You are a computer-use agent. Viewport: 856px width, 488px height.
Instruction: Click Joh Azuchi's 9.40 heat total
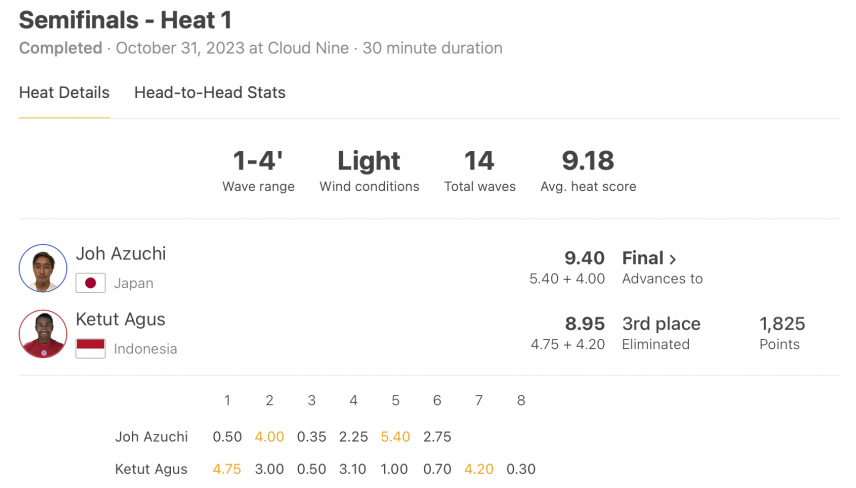tap(584, 258)
